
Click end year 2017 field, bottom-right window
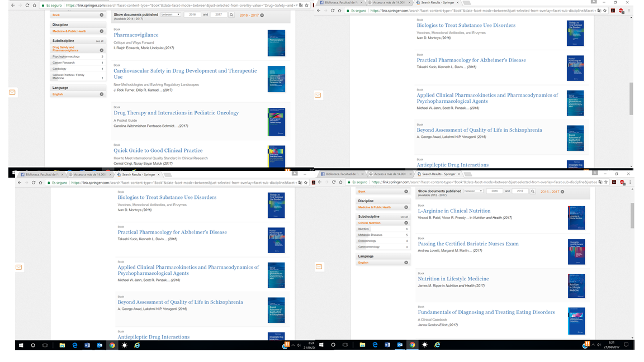point(520,191)
